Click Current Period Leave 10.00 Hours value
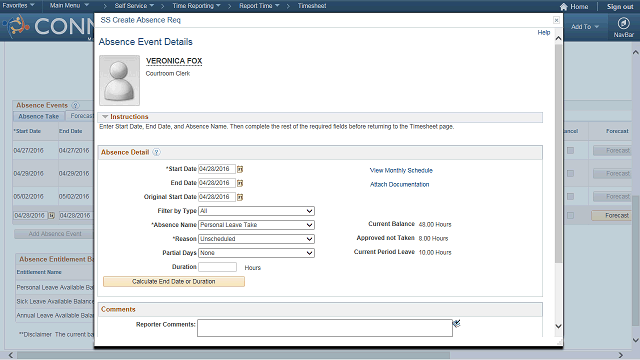Screen dimensions: 640x360 435,253
